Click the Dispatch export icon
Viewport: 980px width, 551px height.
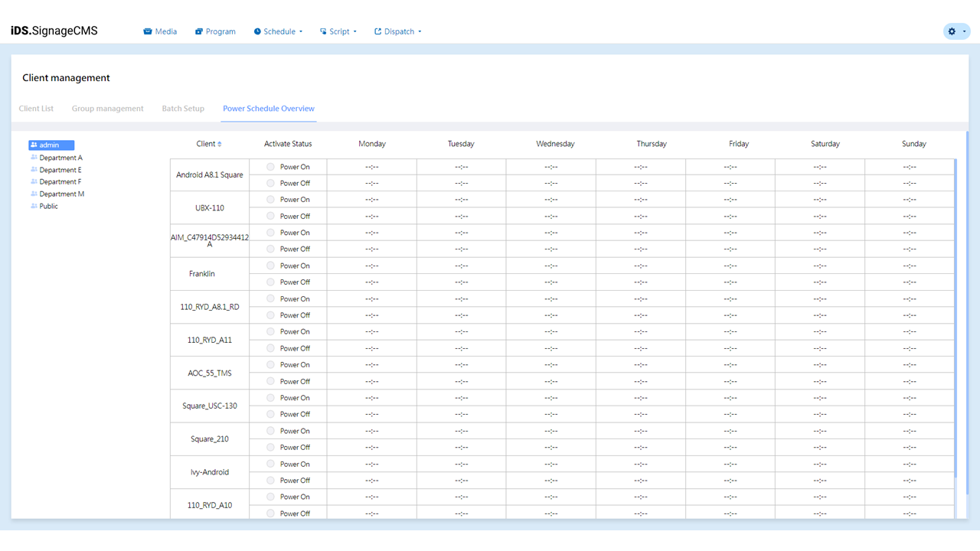[377, 31]
